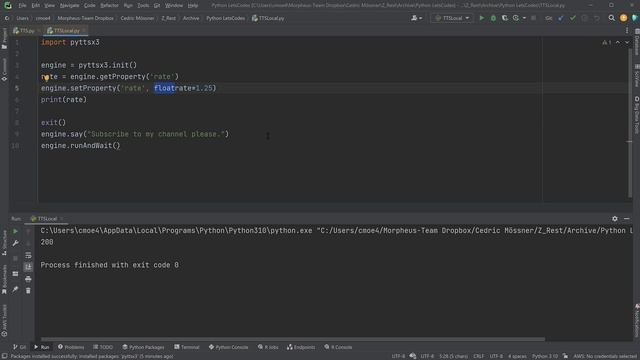Image resolution: width=640 pixels, height=360 pixels.
Task: Open editor tabs more options menu
Action: (627, 31)
